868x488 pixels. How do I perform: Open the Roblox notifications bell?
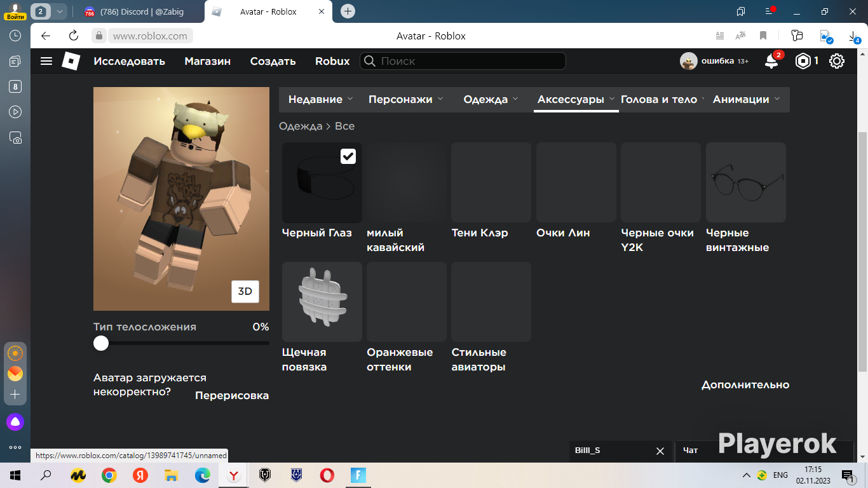coord(771,61)
